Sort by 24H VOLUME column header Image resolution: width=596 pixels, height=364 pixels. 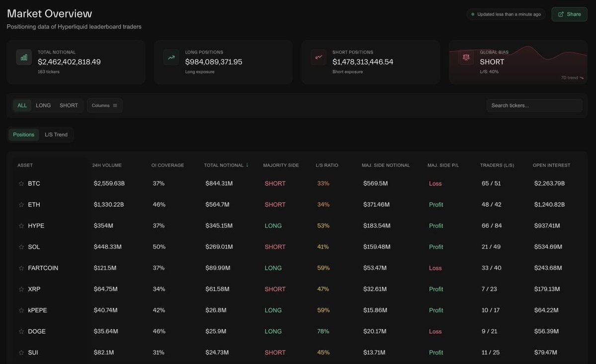[107, 165]
